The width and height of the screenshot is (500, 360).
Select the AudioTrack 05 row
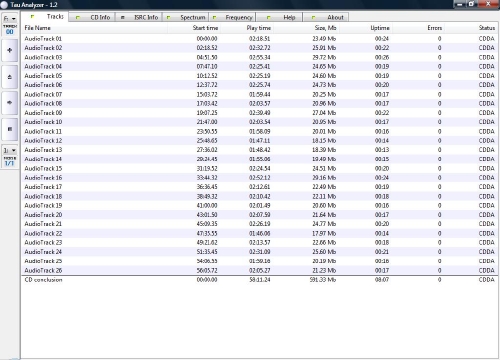coord(260,76)
